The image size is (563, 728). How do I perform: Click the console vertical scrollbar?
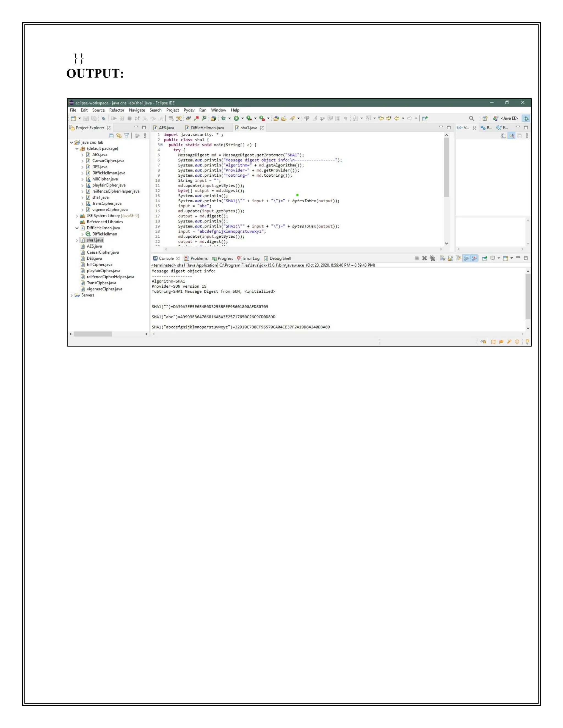pos(528,297)
